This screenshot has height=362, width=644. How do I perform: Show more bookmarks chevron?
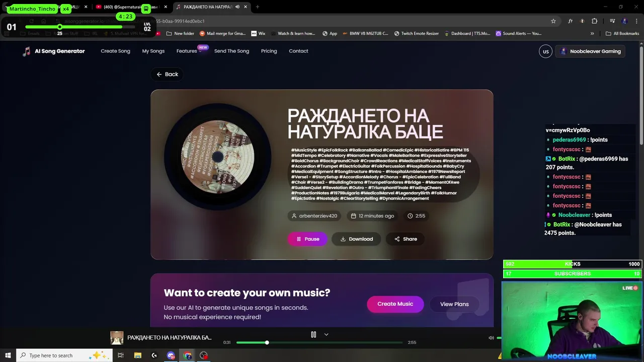pyautogui.click(x=592, y=34)
